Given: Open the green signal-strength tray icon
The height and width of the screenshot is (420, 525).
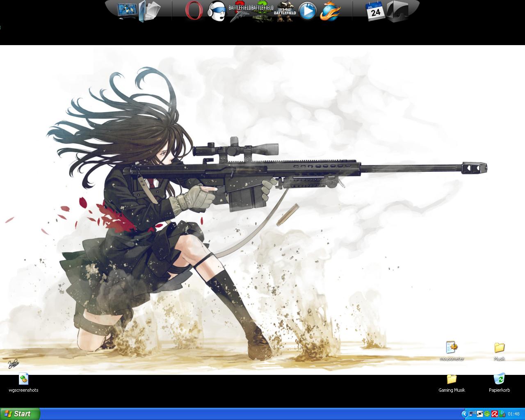Looking at the screenshot, I should click(x=502, y=414).
